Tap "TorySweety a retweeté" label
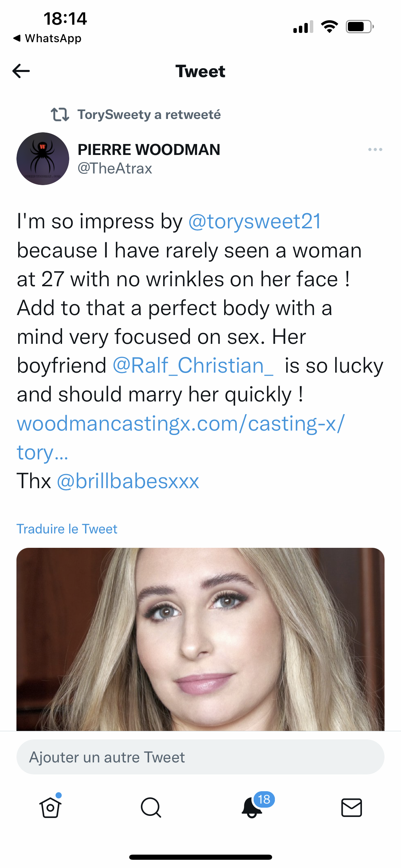Viewport: 401px width, 868px height. (149, 114)
